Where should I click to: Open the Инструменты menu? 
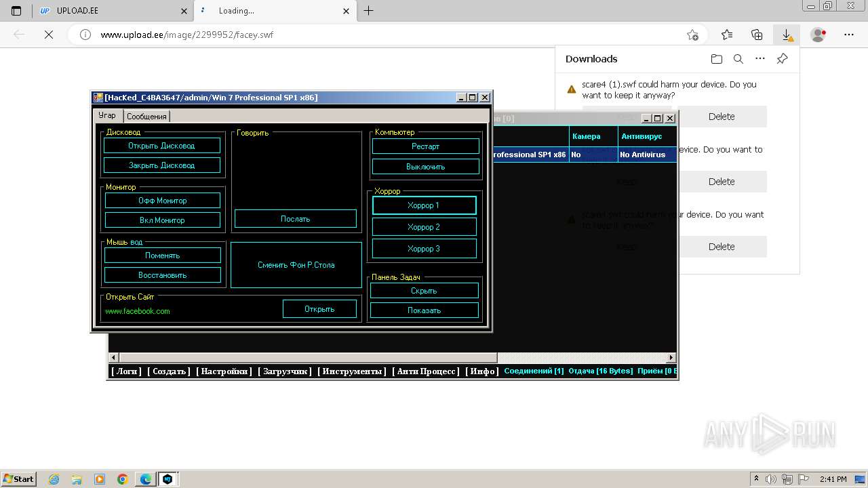coord(353,371)
